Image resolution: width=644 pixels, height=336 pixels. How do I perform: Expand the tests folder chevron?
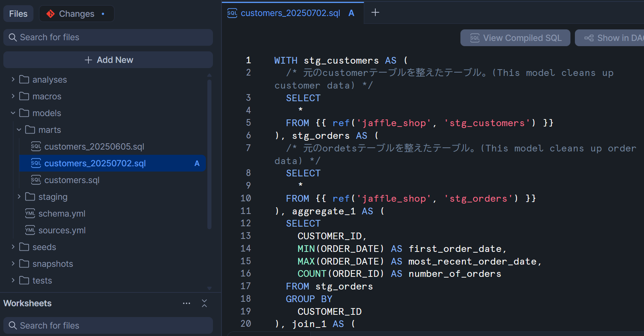point(13,280)
